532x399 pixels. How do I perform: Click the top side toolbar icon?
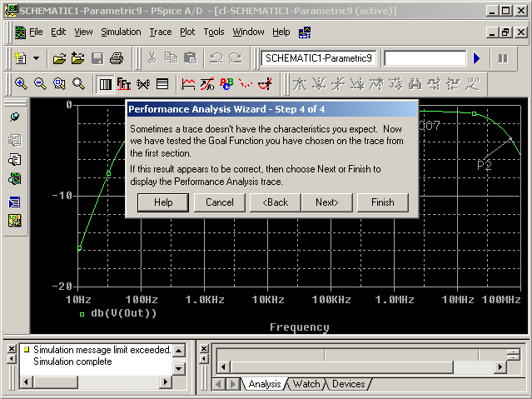tap(15, 117)
